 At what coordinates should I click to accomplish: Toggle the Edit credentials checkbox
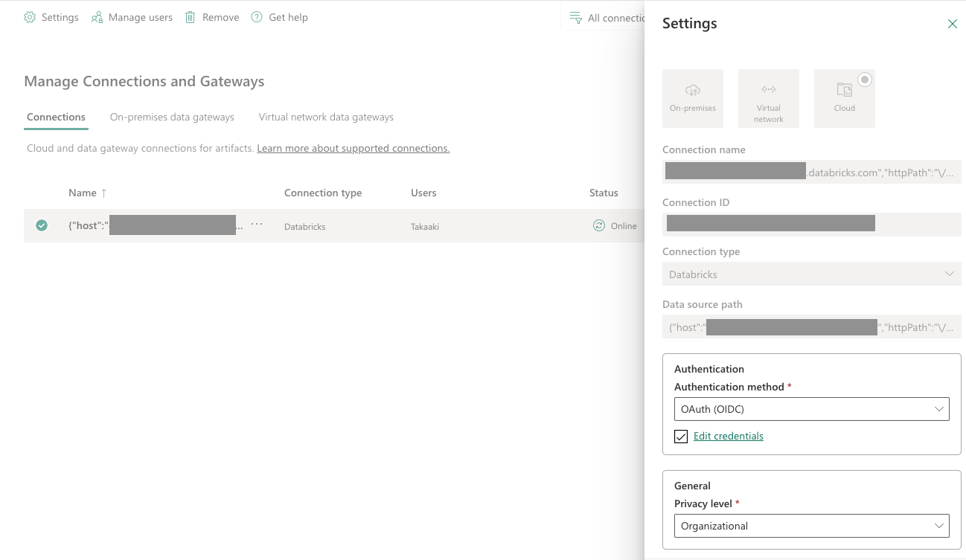coord(680,437)
